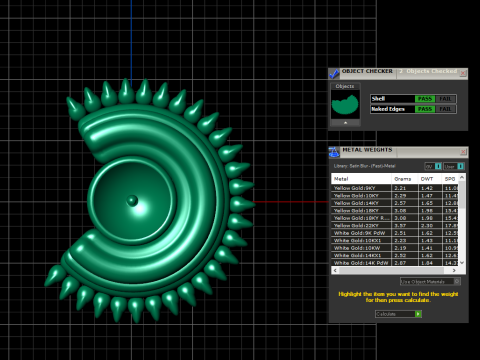480x360 pixels.
Task: Select the Yellow Gold:18KY R... row
Action: [x=395, y=218]
